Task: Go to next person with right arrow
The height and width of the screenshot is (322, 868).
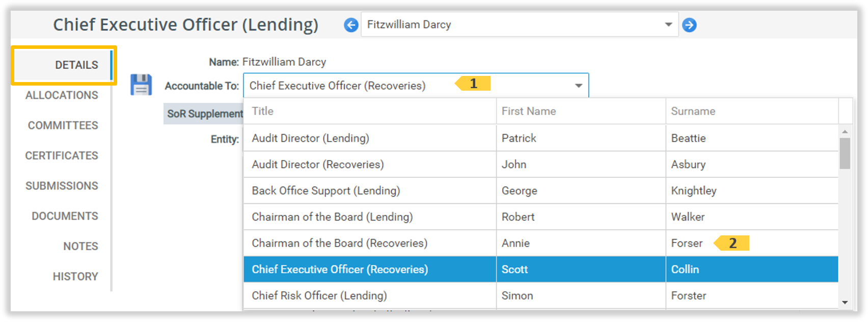Action: 689,25
